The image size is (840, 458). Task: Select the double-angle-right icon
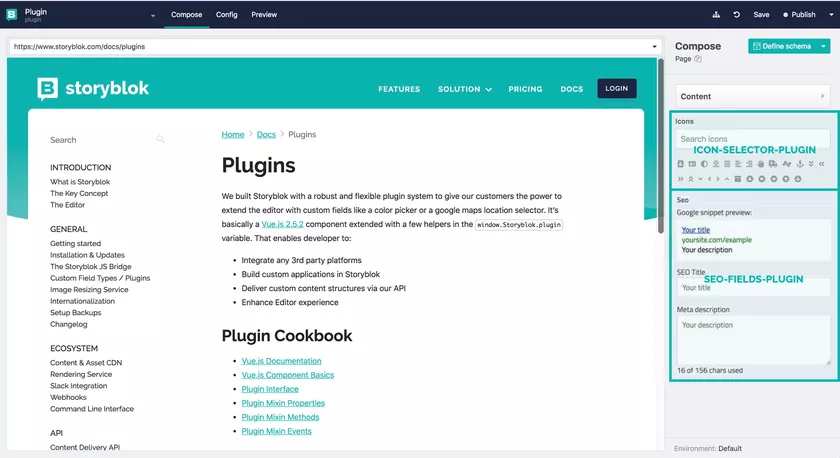click(x=680, y=179)
